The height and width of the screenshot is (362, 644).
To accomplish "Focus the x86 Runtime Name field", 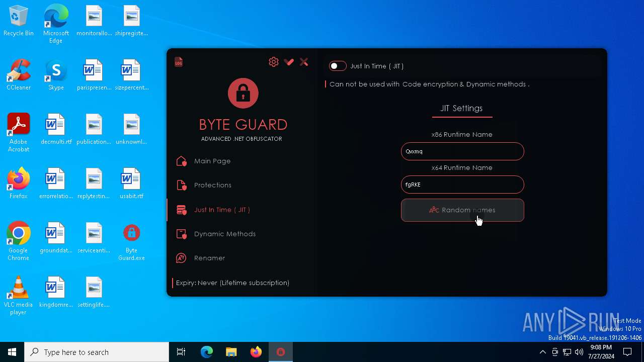I will 462,151.
